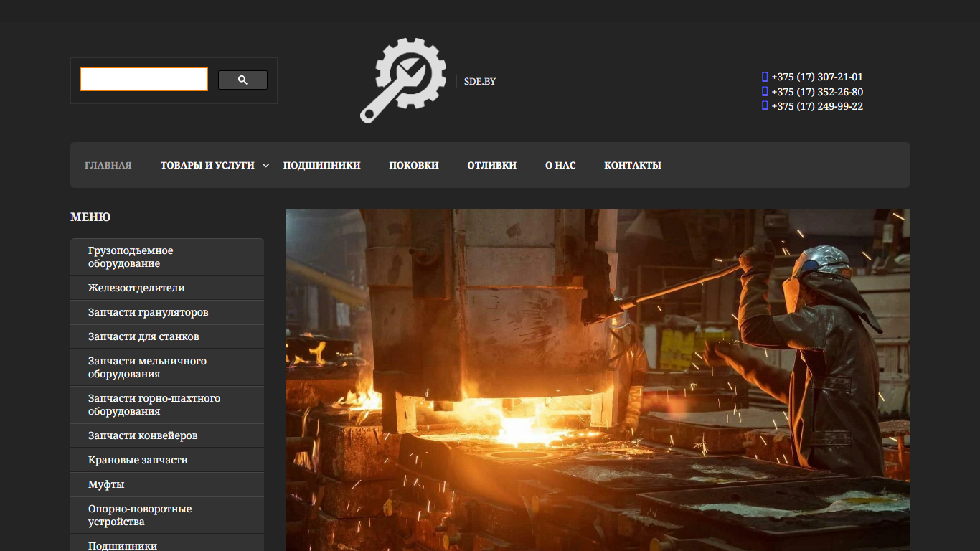Click phone icon beside +375 (17) 352-26-80

pos(765,92)
